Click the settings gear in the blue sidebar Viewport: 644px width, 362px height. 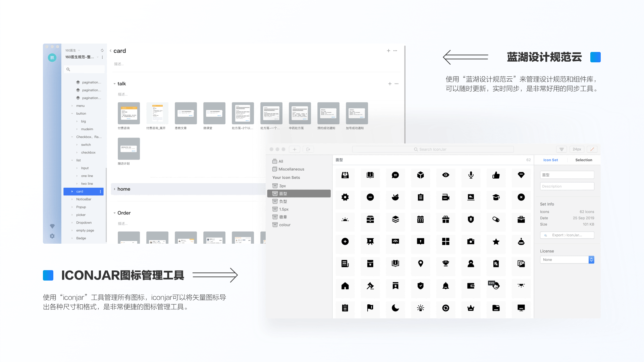click(x=52, y=236)
